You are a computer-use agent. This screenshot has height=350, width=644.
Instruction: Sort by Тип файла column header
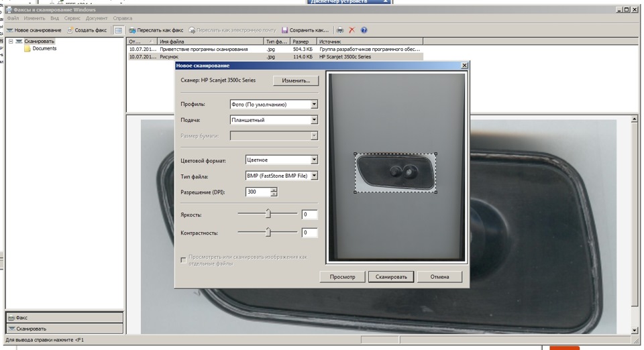pos(276,42)
